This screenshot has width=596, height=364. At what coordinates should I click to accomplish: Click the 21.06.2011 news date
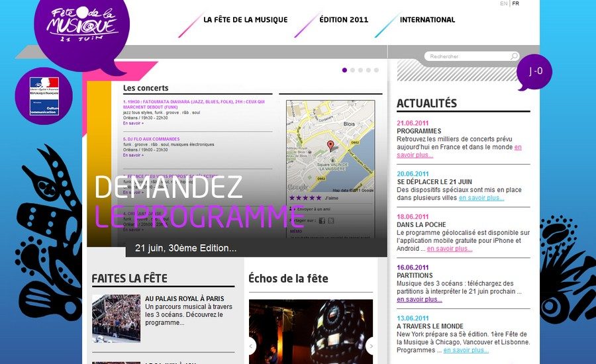(x=413, y=123)
